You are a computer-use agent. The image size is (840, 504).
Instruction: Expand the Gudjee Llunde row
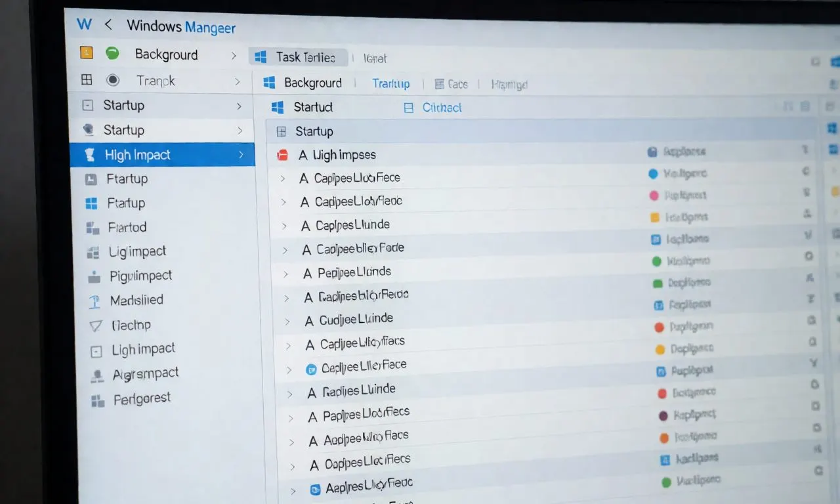(x=287, y=322)
